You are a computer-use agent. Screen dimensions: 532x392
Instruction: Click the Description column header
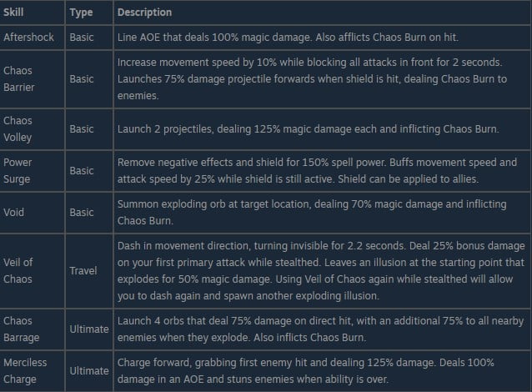coord(144,13)
